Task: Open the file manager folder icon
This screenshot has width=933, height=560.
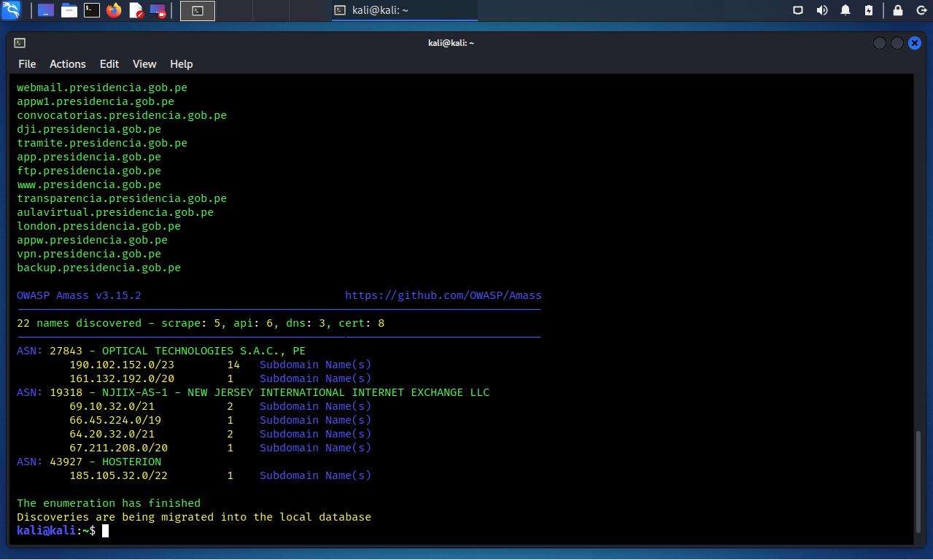Action: 69,10
